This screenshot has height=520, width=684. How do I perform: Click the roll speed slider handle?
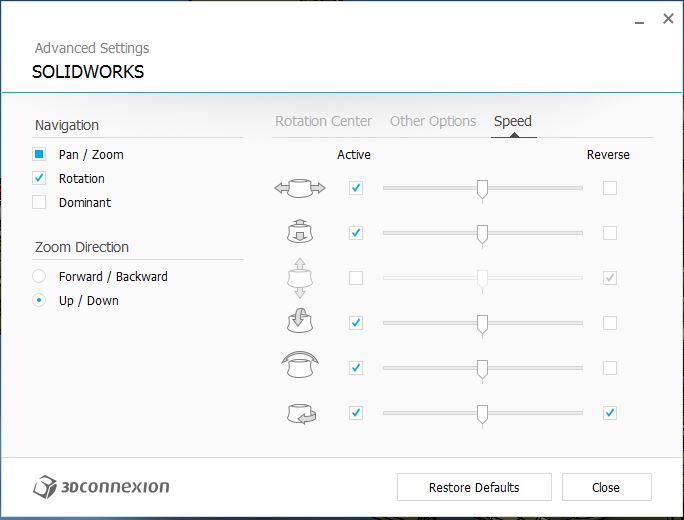point(482,370)
